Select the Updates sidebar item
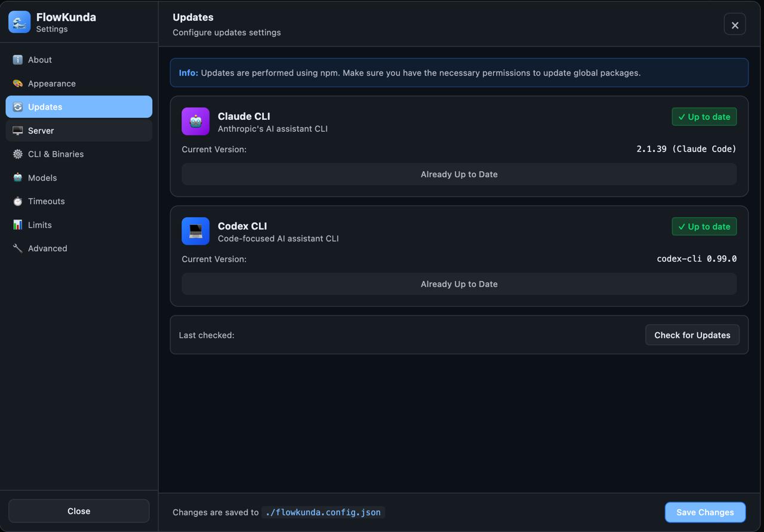764x532 pixels. point(79,107)
